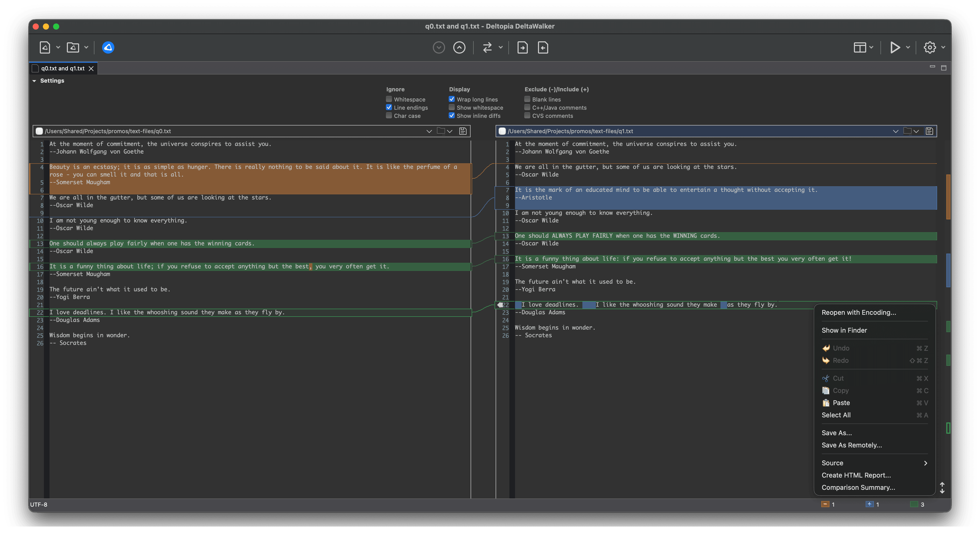The height and width of the screenshot is (550, 980).
Task: Copy difference to left pane icon
Action: (543, 47)
